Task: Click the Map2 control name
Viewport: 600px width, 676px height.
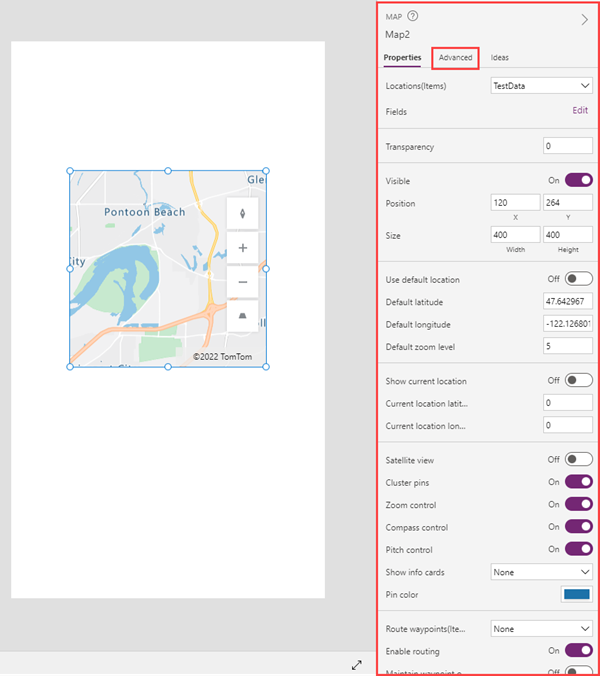Action: pos(397,34)
